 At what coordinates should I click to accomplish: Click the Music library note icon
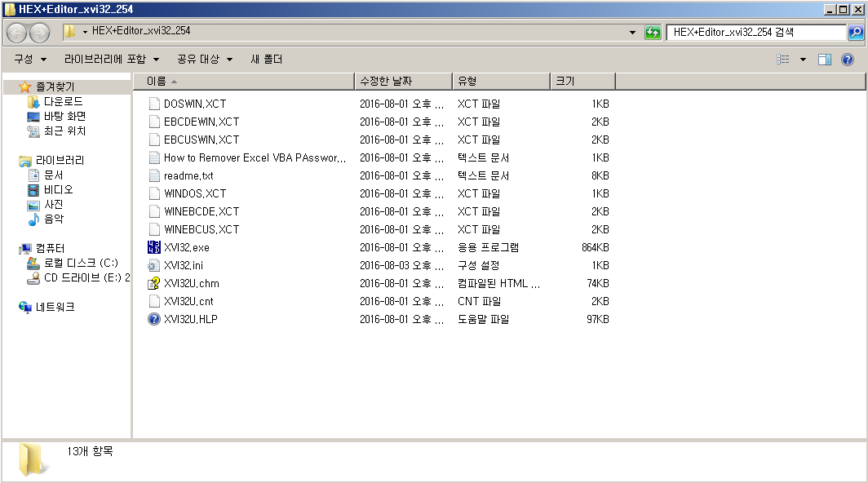point(33,219)
